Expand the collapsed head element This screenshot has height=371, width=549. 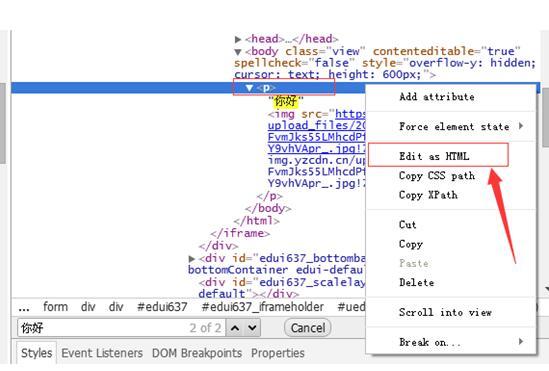238,39
